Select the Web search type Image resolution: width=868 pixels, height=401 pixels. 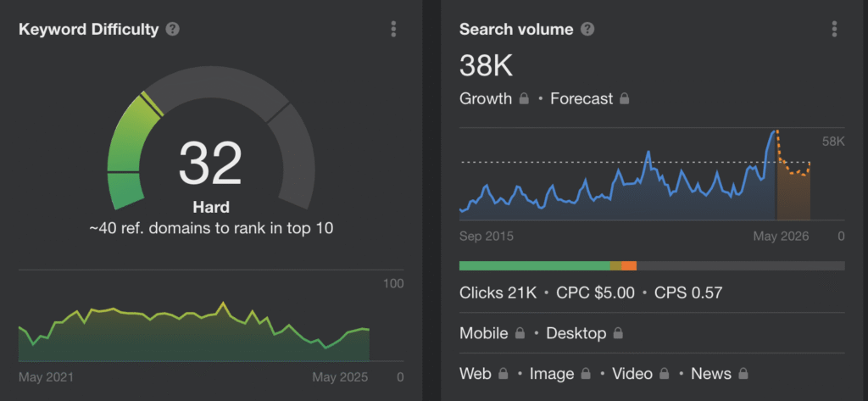click(476, 373)
